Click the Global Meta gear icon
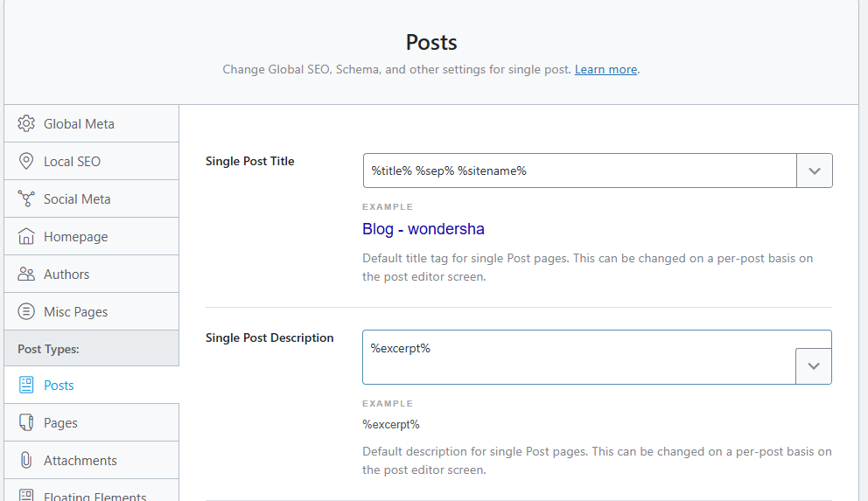 pyautogui.click(x=26, y=123)
